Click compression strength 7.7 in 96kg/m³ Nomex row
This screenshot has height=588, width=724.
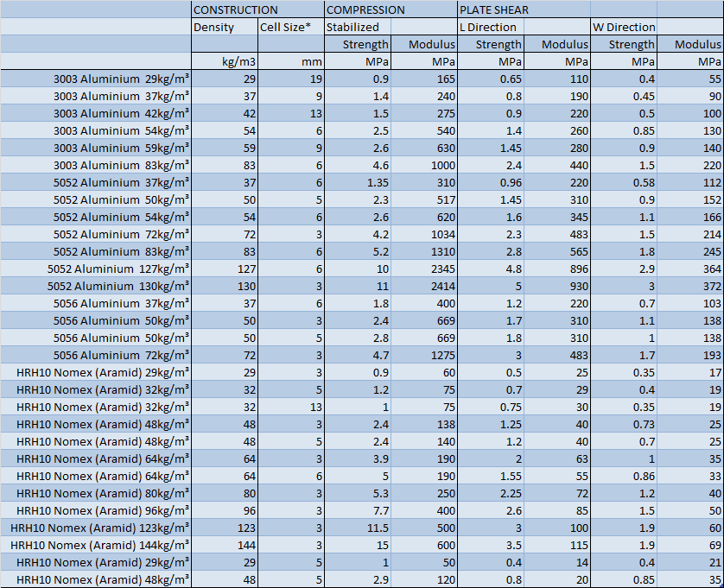pos(358,510)
